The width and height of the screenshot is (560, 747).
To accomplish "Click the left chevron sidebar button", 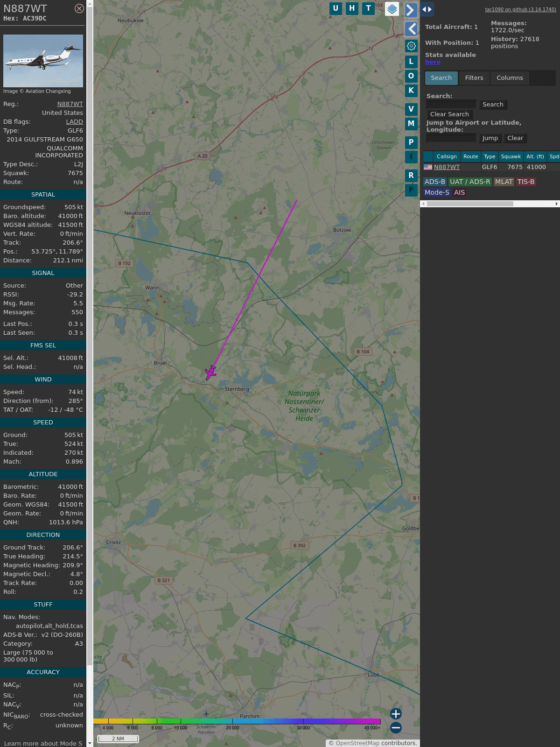I will (411, 29).
